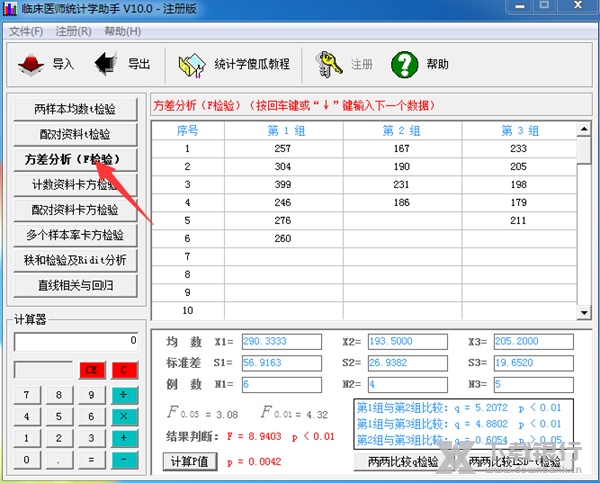Screen dimensions: 600x483
Task: Select cell 211 in group 3
Action: pos(519,220)
